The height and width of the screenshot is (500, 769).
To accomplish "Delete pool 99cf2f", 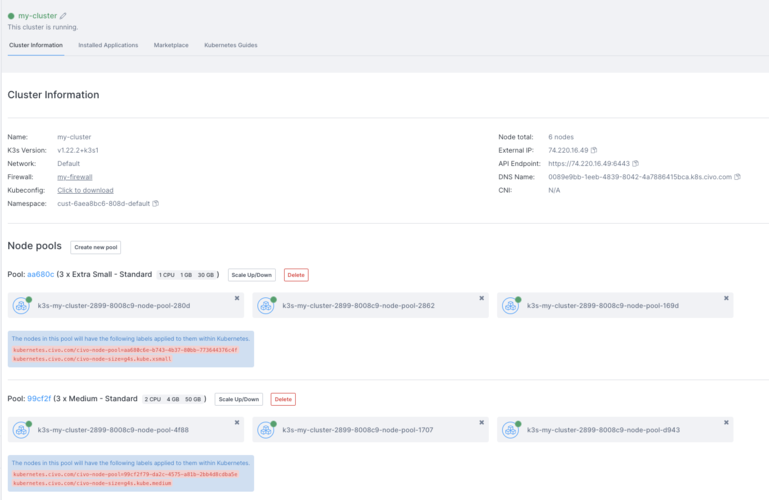I will (x=283, y=399).
